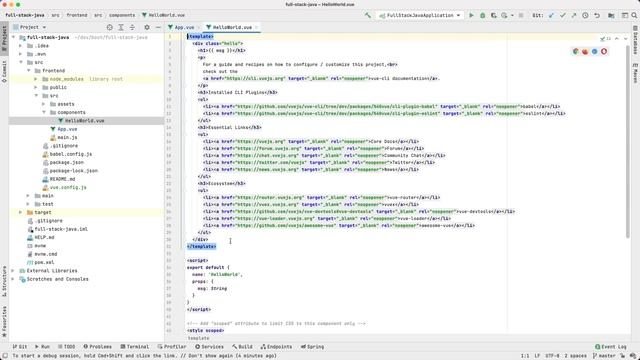Image resolution: width=640 pixels, height=360 pixels.
Task: Open the Commit side tool window
Action: point(4,71)
